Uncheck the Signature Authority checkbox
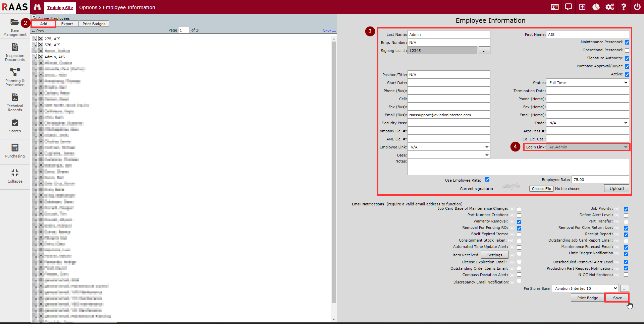Screen dimensions: 644x324 (627, 58)
